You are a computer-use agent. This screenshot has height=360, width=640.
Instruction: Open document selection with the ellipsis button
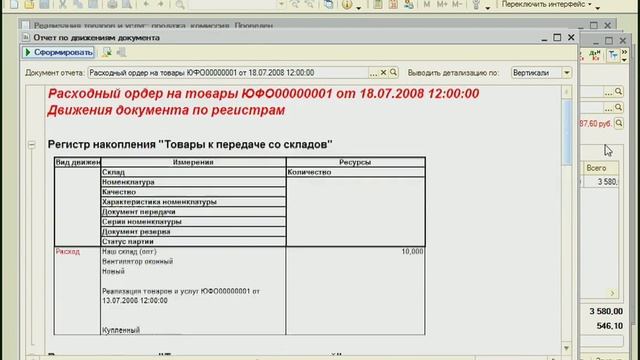click(x=373, y=73)
